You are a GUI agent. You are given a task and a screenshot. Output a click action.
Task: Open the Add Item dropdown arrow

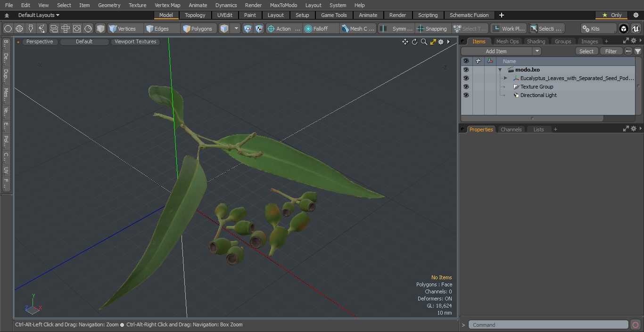pos(537,51)
